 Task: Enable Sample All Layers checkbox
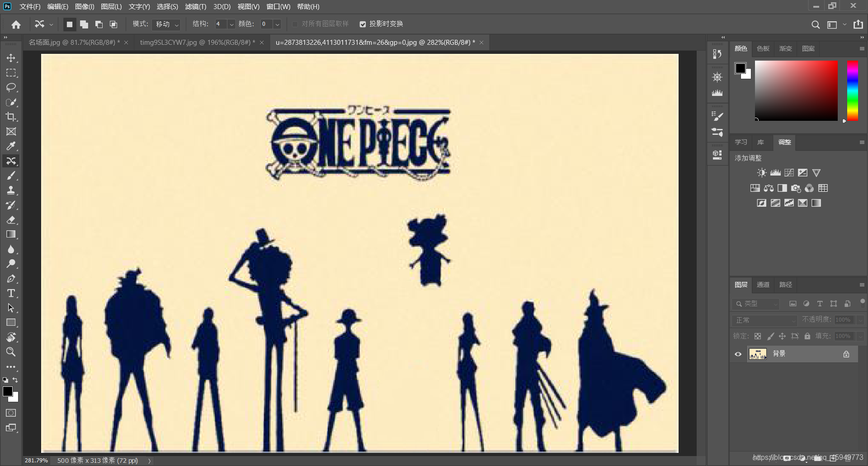[x=295, y=24]
